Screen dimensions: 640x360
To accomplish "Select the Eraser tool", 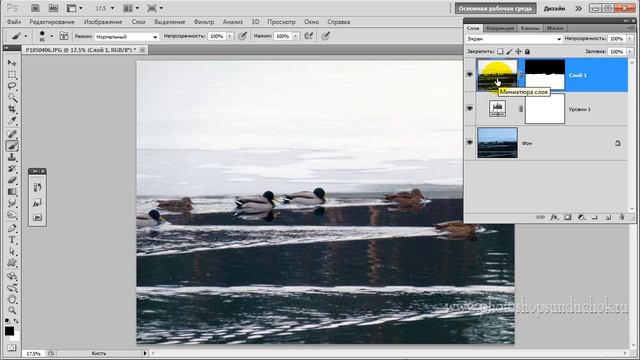I will tap(12, 180).
